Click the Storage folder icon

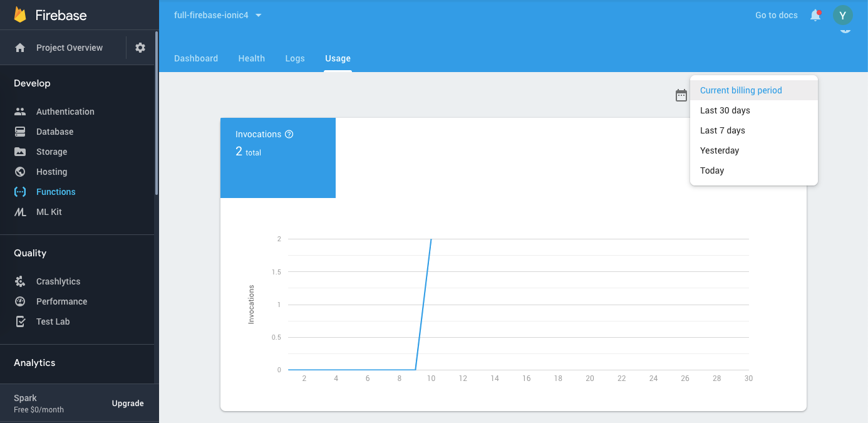pos(20,152)
